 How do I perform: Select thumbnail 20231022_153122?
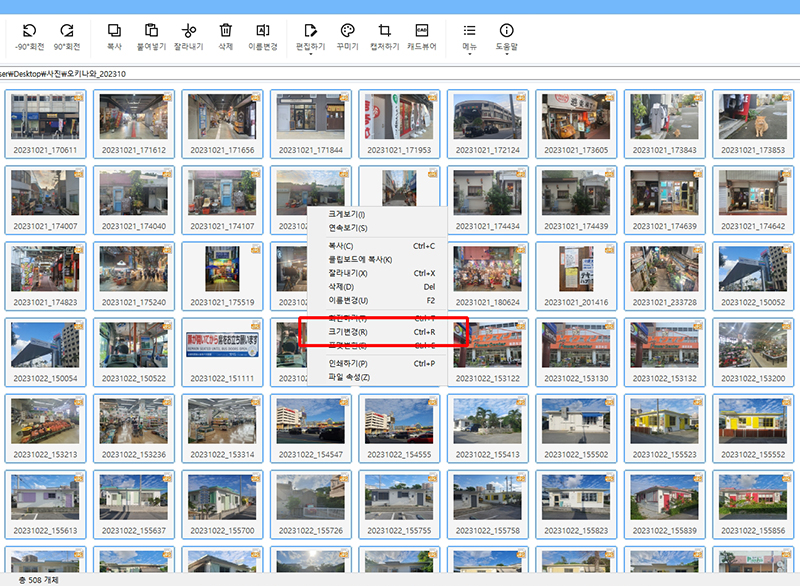tap(488, 352)
